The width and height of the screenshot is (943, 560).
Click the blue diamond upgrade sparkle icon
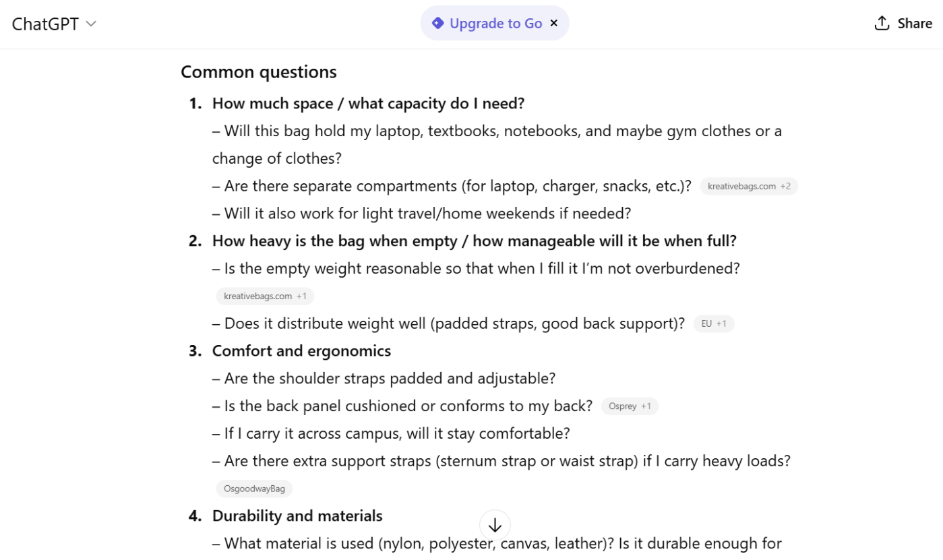[439, 22]
